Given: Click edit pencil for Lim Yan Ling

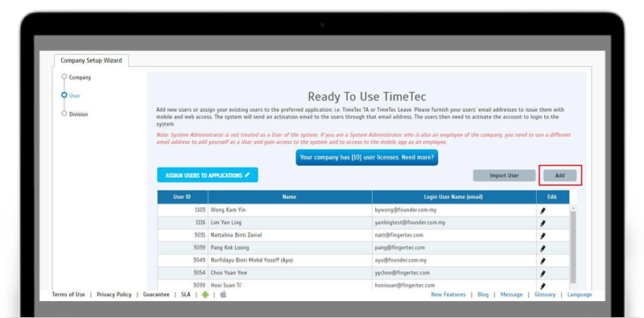Looking at the screenshot, I should click(543, 223).
